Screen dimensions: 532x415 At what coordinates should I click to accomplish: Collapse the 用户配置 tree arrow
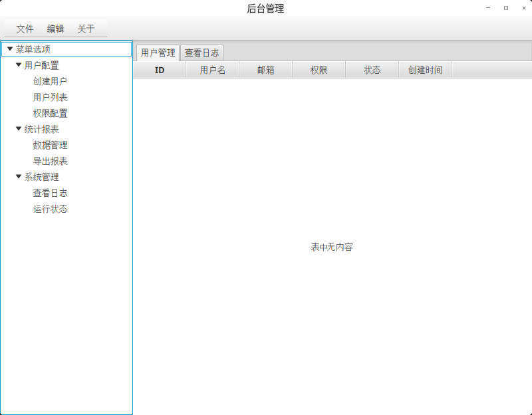click(x=19, y=65)
